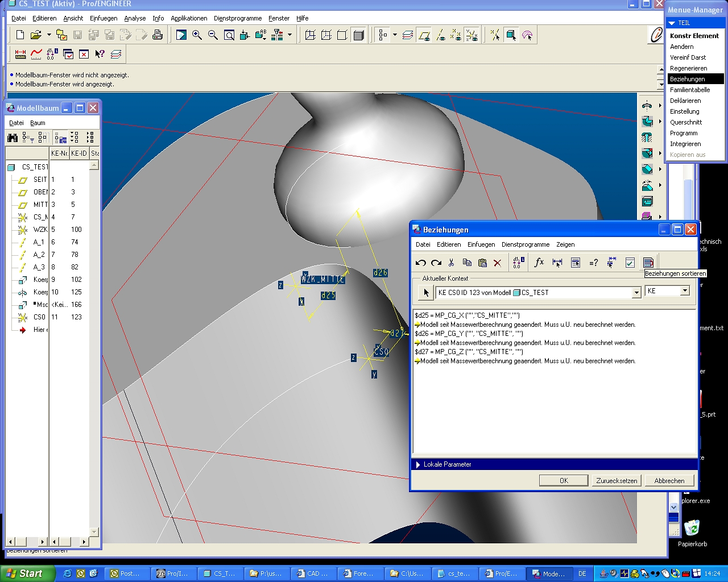Open the Zeigen menu in Beziehungen dialog
Viewport: 728px width, 582px height.
(x=565, y=244)
